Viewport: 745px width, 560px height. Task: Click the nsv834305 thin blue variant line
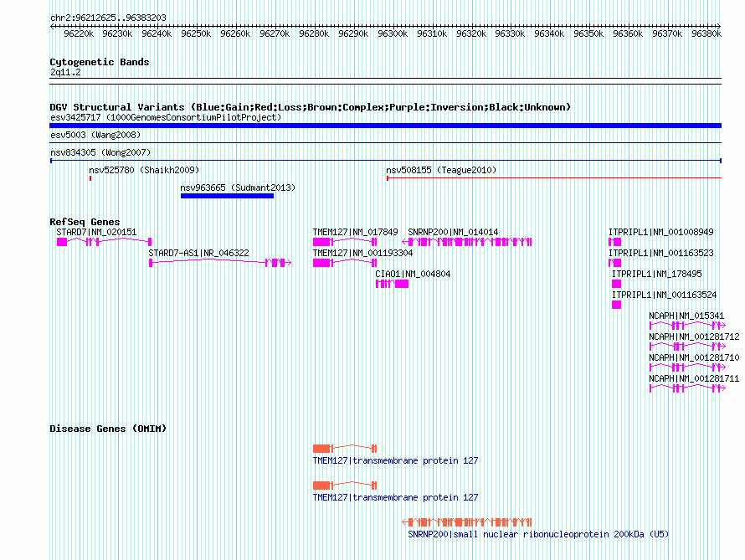click(x=385, y=161)
